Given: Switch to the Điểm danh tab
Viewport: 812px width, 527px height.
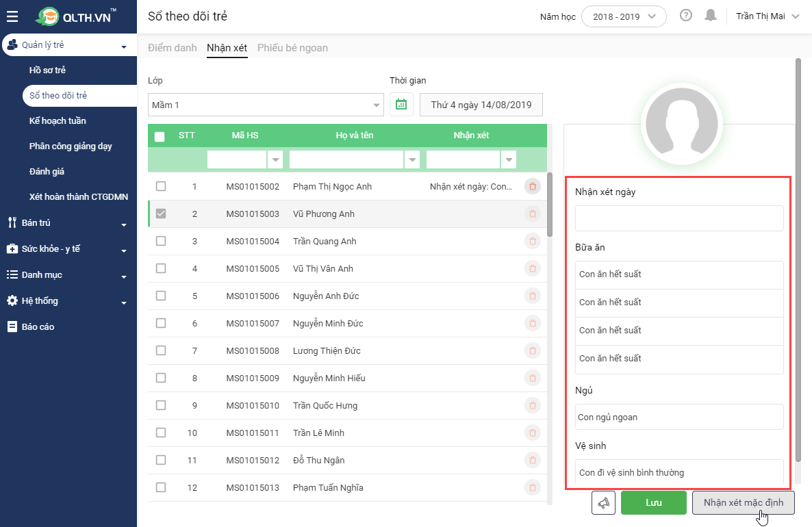Looking at the screenshot, I should [173, 48].
